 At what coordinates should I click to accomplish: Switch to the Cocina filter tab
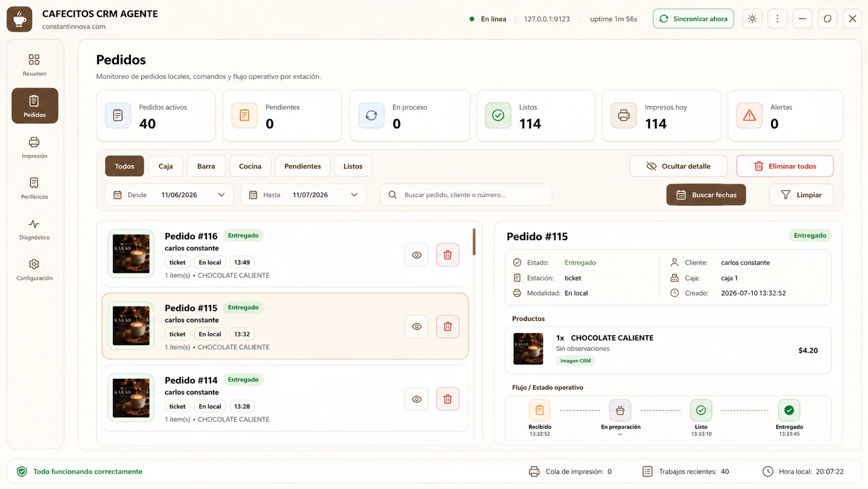(x=250, y=166)
